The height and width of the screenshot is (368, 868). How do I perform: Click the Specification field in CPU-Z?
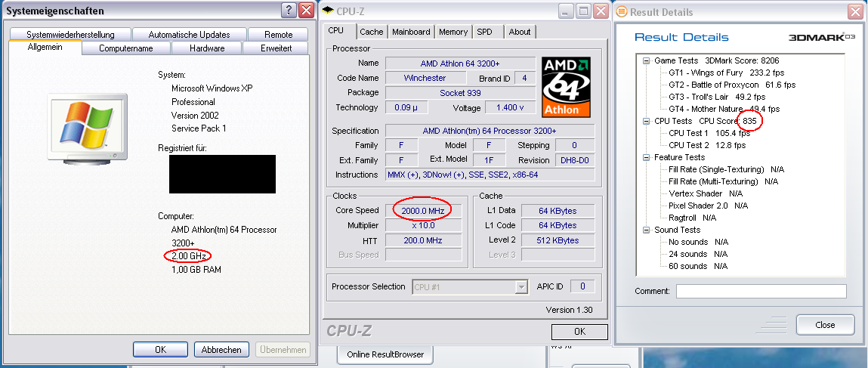(490, 131)
